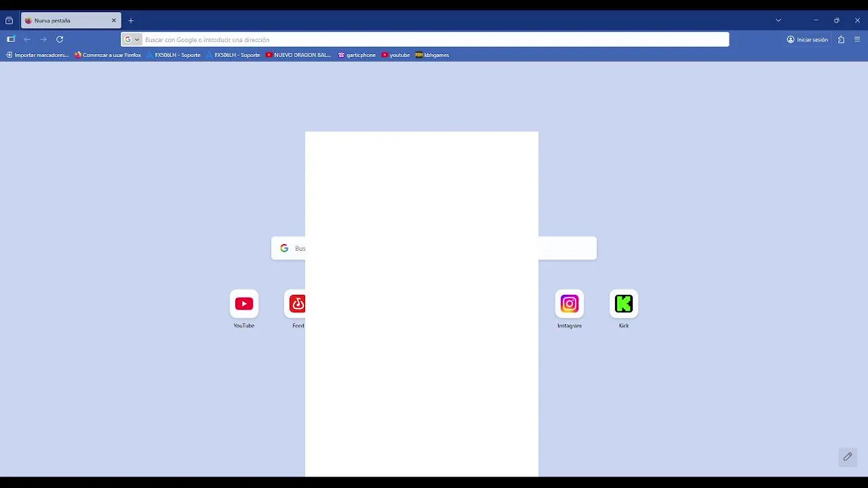Toggle the sidebar panel icon
This screenshot has height=488, width=868.
[x=11, y=39]
